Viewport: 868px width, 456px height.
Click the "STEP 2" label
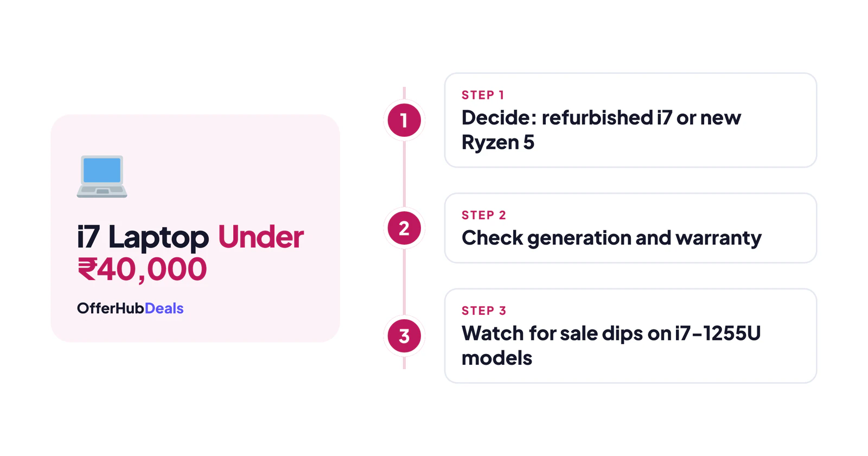(484, 215)
